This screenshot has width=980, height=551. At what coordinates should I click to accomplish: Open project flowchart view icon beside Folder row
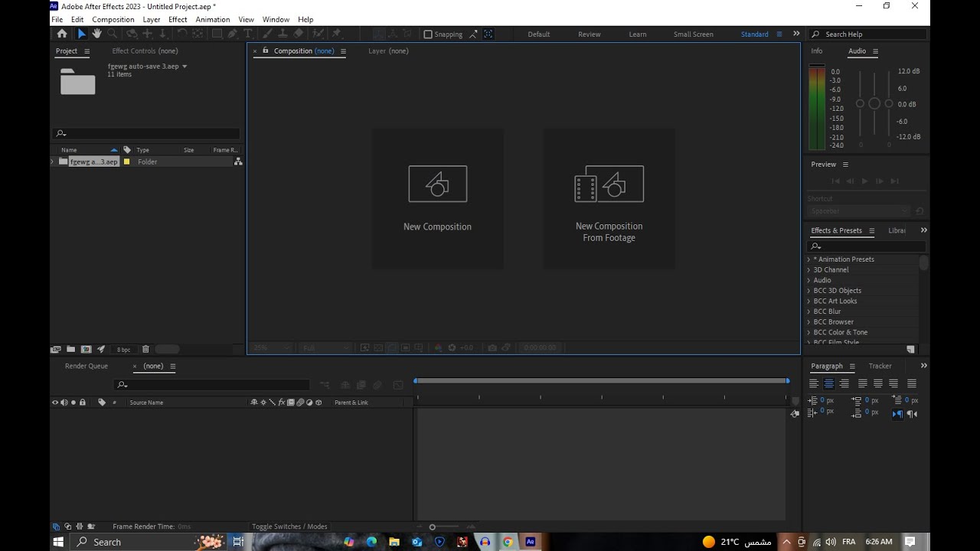(238, 161)
